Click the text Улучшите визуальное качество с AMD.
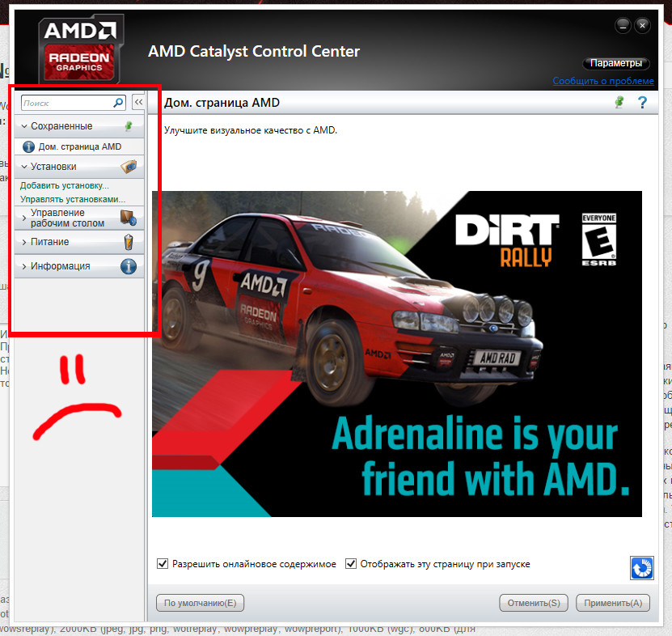Screen dimensions: 672x636 tap(251, 130)
